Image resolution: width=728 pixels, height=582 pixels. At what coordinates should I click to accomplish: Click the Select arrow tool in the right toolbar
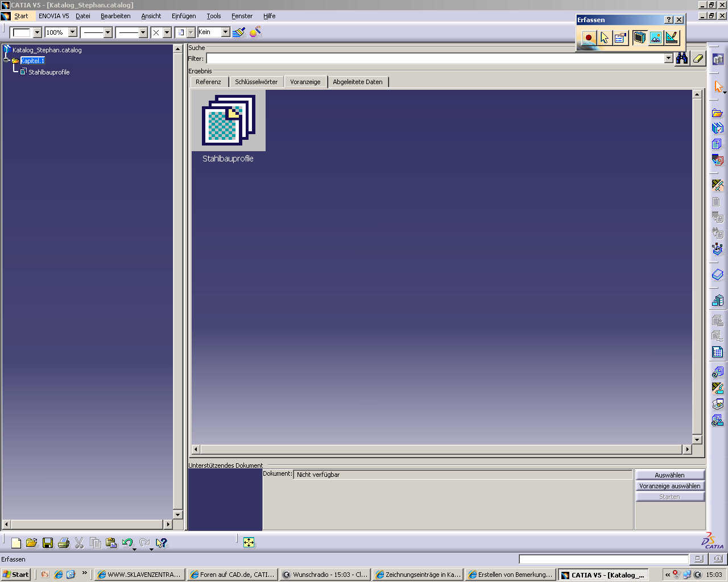click(x=718, y=87)
